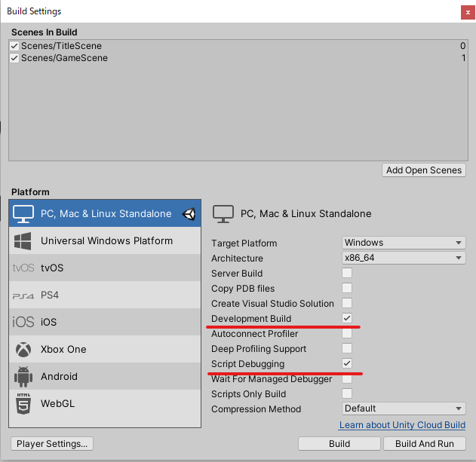Select the tvOS platform icon
Viewport: 476px width, 462px height.
pos(23,268)
